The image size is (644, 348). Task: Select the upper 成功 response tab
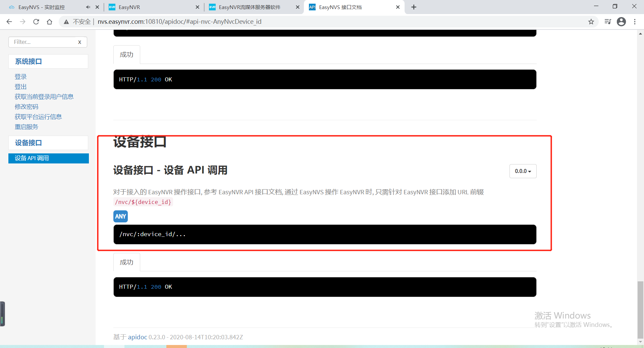(x=126, y=55)
